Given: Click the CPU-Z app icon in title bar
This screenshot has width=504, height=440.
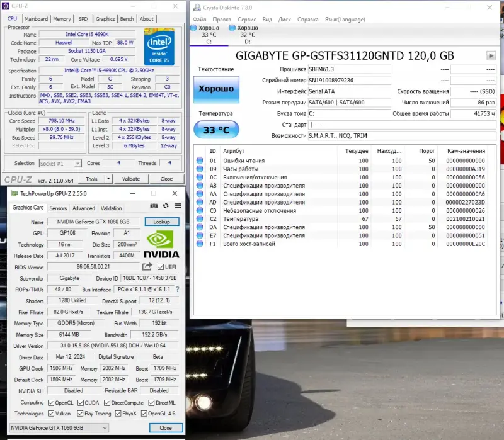Looking at the screenshot, I should coord(6,6).
